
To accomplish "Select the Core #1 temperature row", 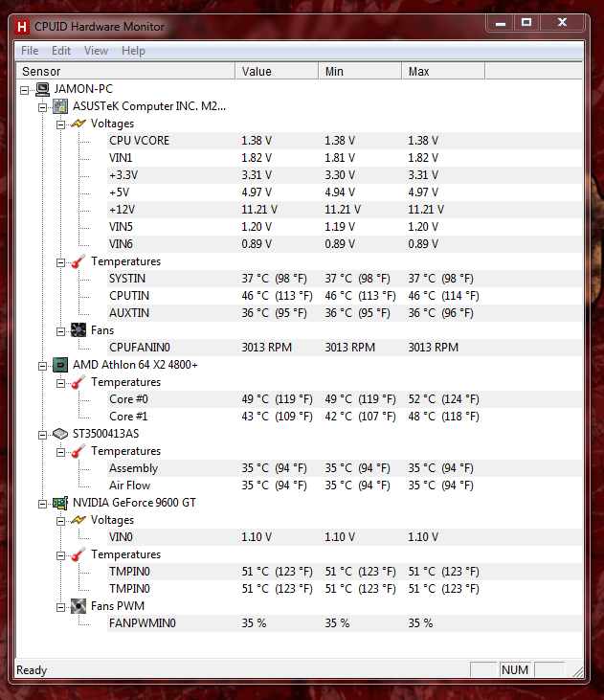I will tap(345, 417).
